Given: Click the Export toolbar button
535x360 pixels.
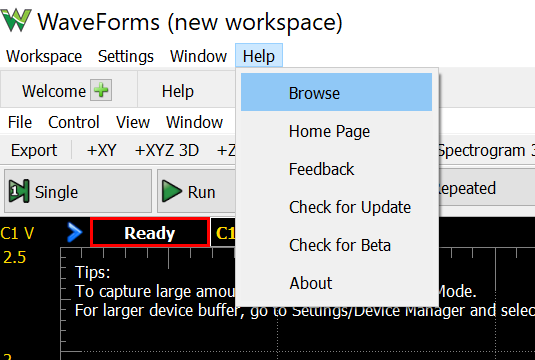Looking at the screenshot, I should pos(34,150).
